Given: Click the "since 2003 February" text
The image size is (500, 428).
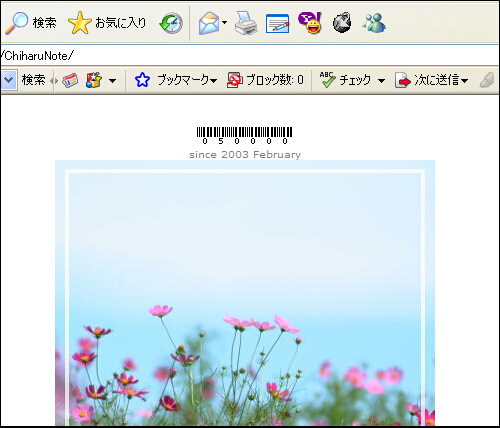Looking at the screenshot, I should (245, 155).
